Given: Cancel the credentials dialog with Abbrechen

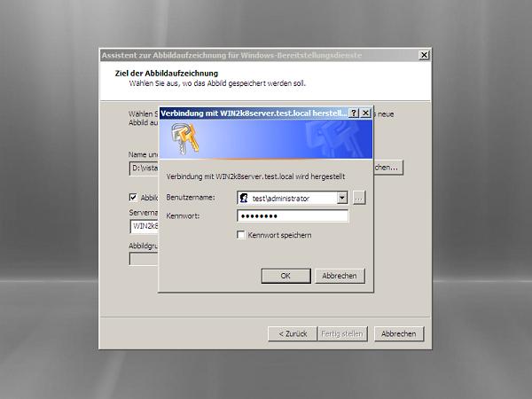Looking at the screenshot, I should click(x=340, y=276).
